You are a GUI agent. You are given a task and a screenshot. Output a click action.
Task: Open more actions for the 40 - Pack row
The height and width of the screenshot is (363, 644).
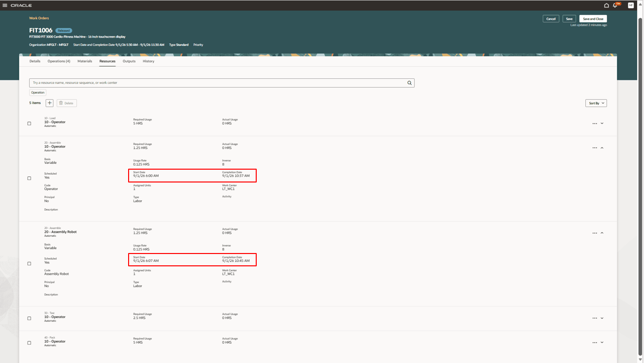595,342
